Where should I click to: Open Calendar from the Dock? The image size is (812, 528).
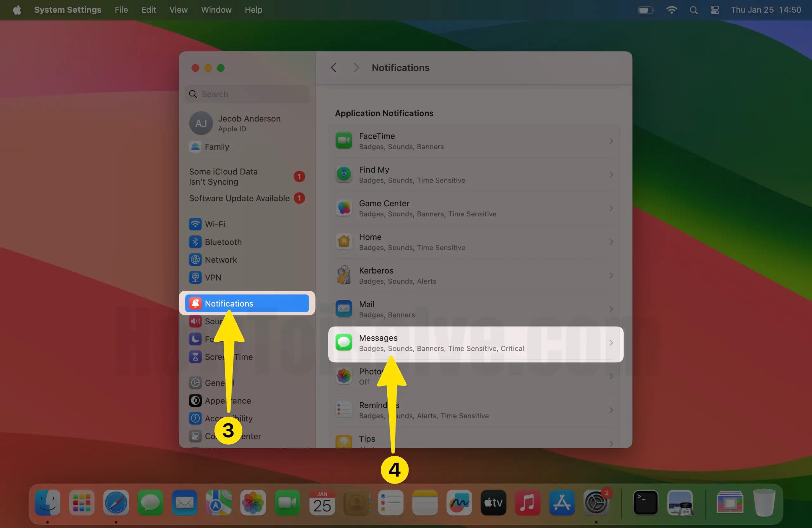point(322,502)
